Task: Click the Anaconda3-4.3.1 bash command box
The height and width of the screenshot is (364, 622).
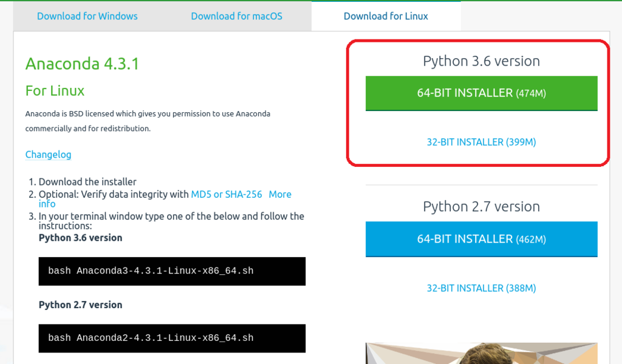Action: pyautogui.click(x=172, y=271)
